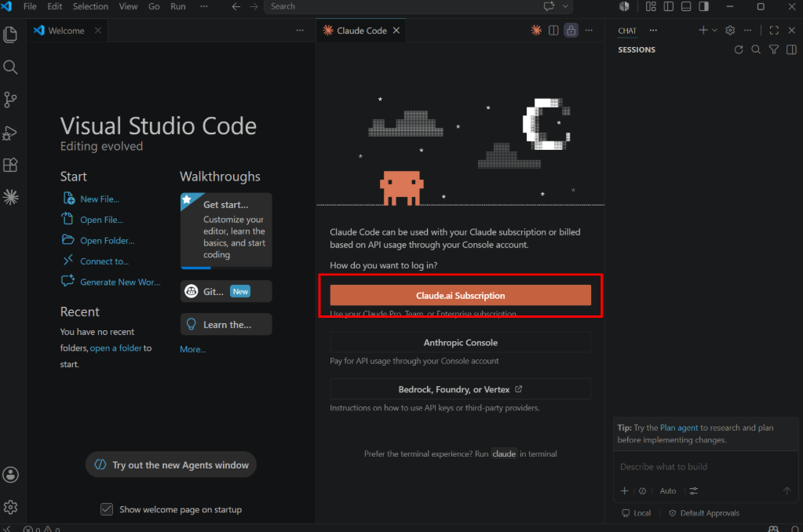Close the Welcome tab

[98, 31]
